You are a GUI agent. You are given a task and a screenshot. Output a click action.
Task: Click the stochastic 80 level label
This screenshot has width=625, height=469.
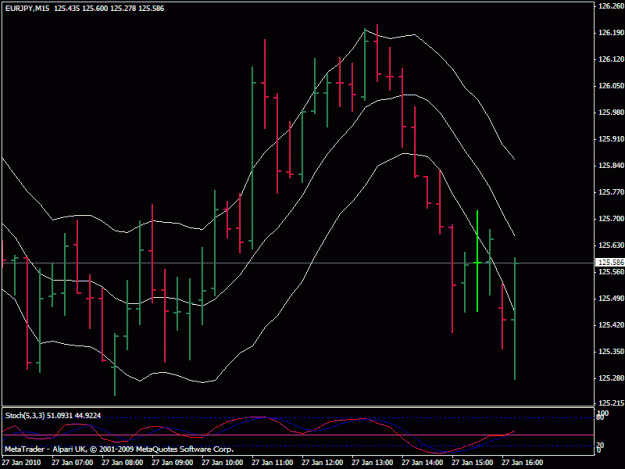601,417
